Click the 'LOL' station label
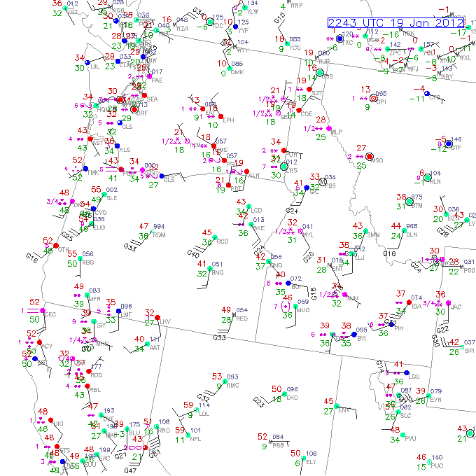The image size is (476, 476). [x=204, y=414]
